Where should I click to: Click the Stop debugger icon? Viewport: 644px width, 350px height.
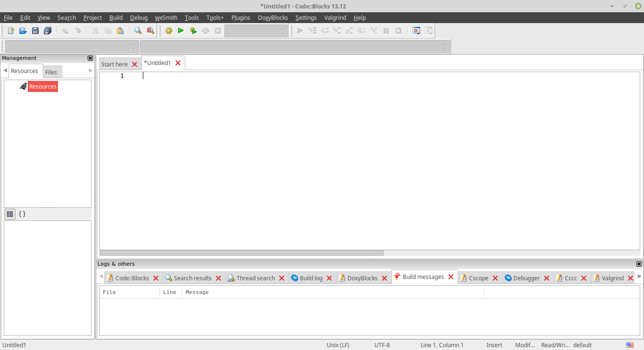(x=398, y=31)
